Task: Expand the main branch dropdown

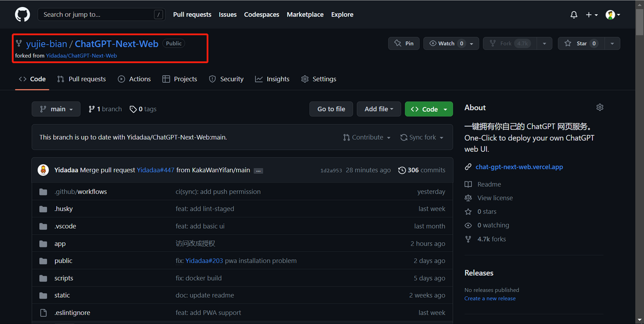Action: coord(56,109)
